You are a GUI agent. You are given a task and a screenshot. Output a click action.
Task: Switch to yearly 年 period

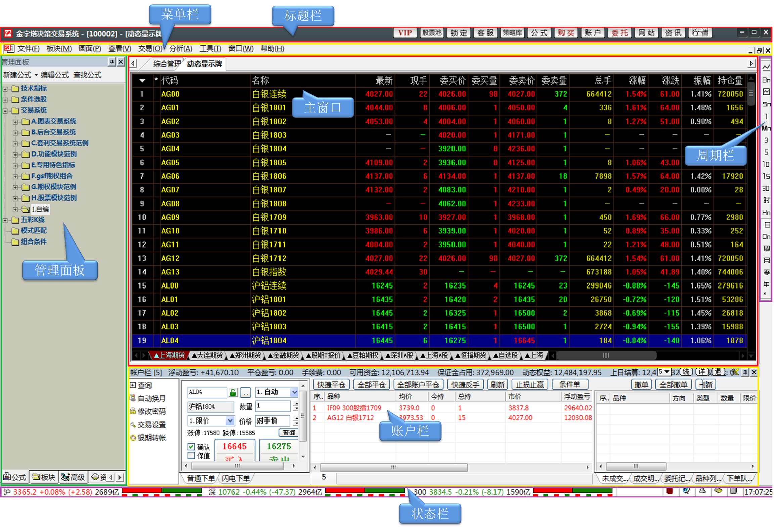point(766,284)
